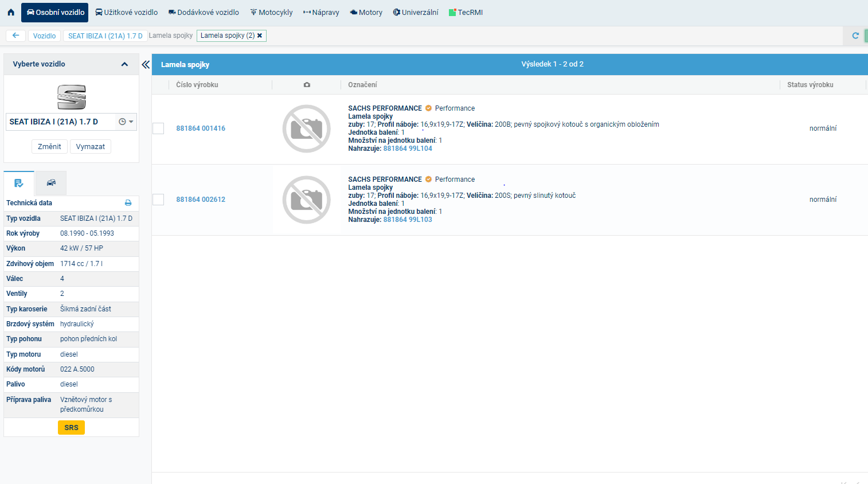Open product 881864 002612
The width and height of the screenshot is (868, 484).
[x=201, y=200]
